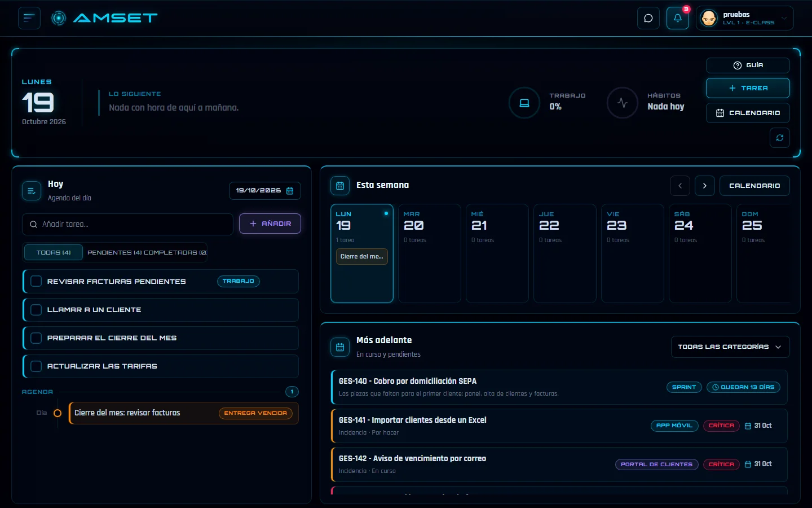Open Todas las categorías dropdown

click(730, 347)
